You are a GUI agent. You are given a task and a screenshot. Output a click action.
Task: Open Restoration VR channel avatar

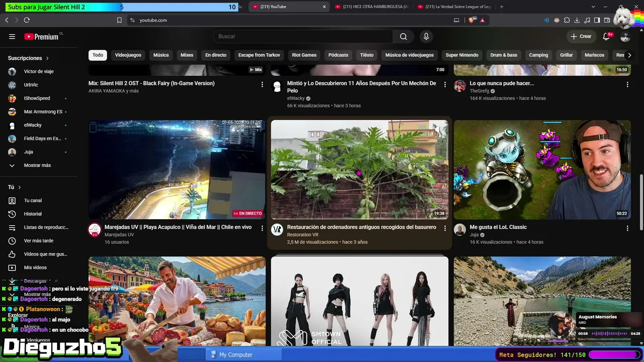(277, 230)
